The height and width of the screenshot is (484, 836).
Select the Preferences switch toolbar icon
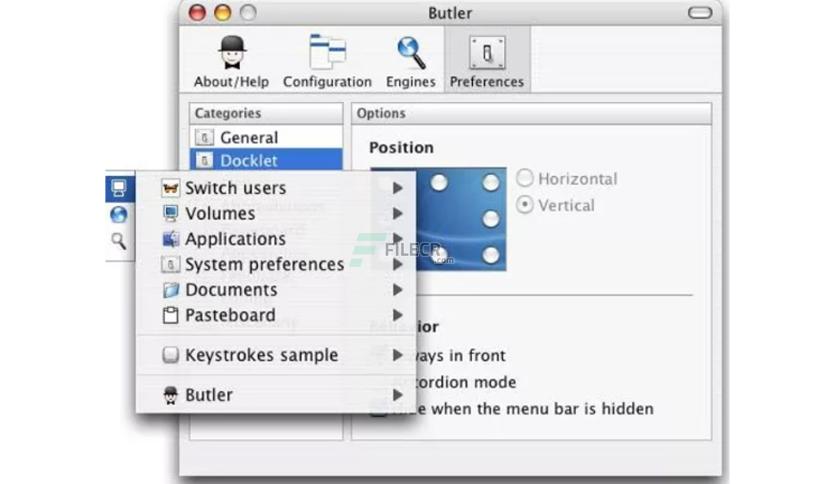coord(487,53)
